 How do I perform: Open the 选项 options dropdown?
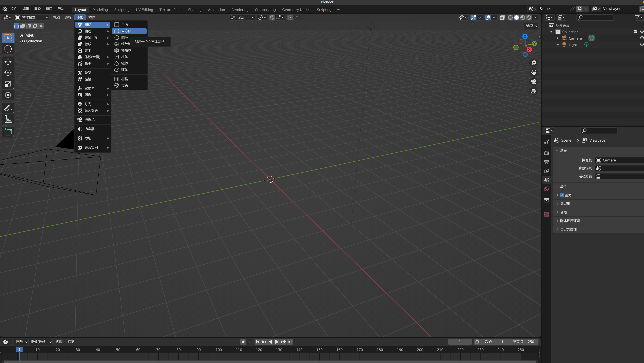[x=531, y=26]
